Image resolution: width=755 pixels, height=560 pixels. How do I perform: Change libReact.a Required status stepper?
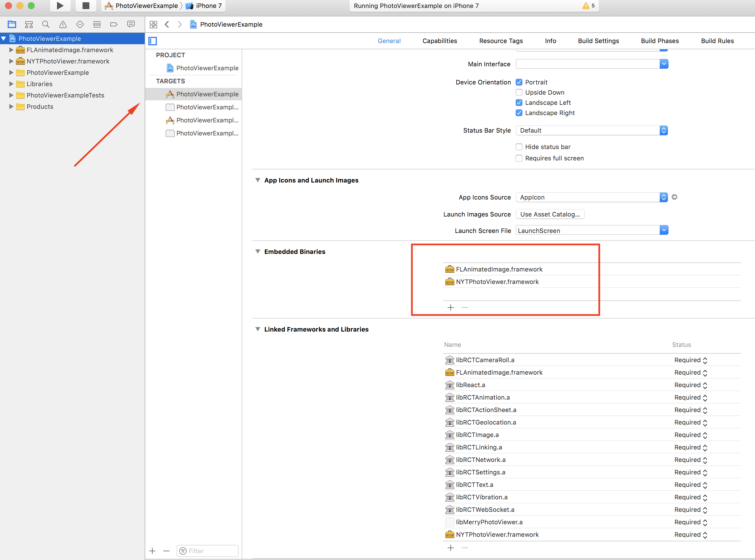(705, 385)
